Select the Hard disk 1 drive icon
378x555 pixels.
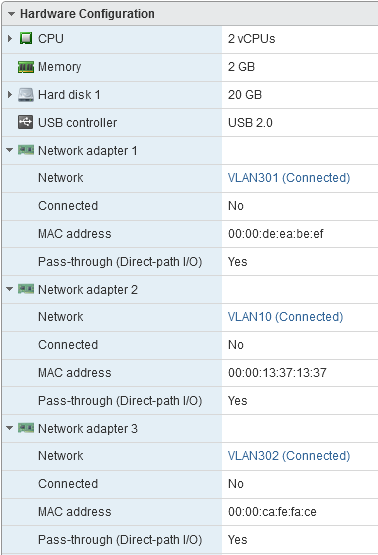pyautogui.click(x=26, y=95)
